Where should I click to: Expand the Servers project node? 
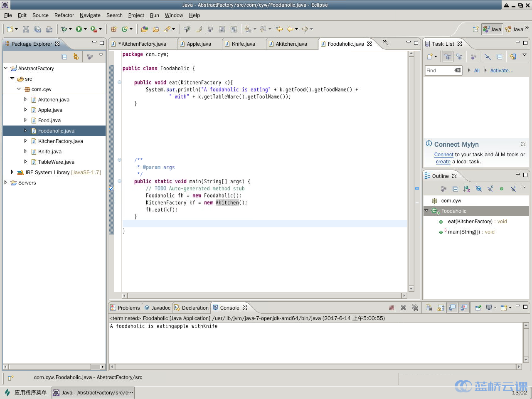click(x=6, y=182)
